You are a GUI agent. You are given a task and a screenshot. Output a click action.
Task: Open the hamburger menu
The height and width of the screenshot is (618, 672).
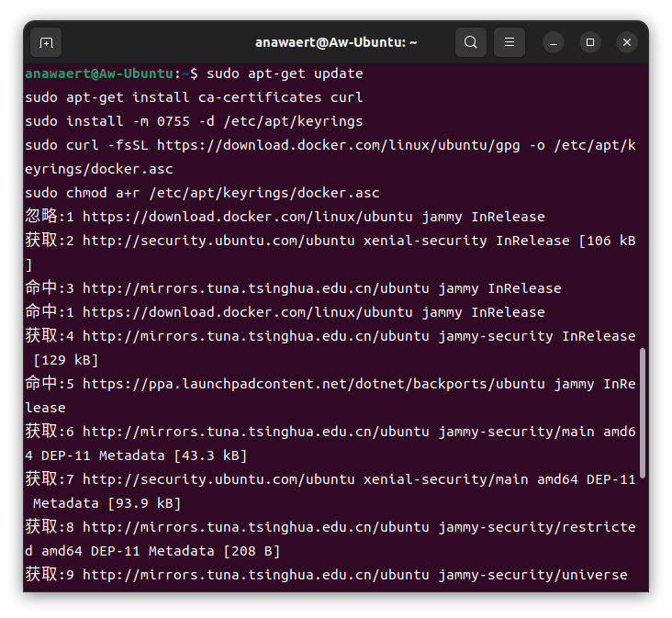[510, 42]
